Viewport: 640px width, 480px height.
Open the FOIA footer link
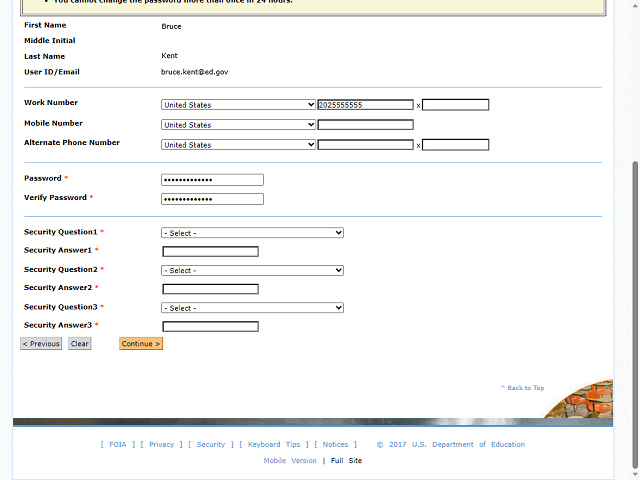[118, 444]
